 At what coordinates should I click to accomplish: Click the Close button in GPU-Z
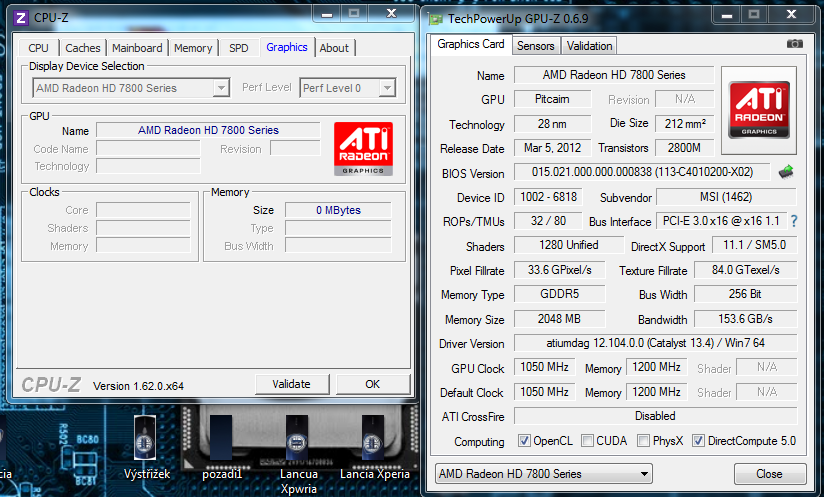pyautogui.click(x=769, y=474)
